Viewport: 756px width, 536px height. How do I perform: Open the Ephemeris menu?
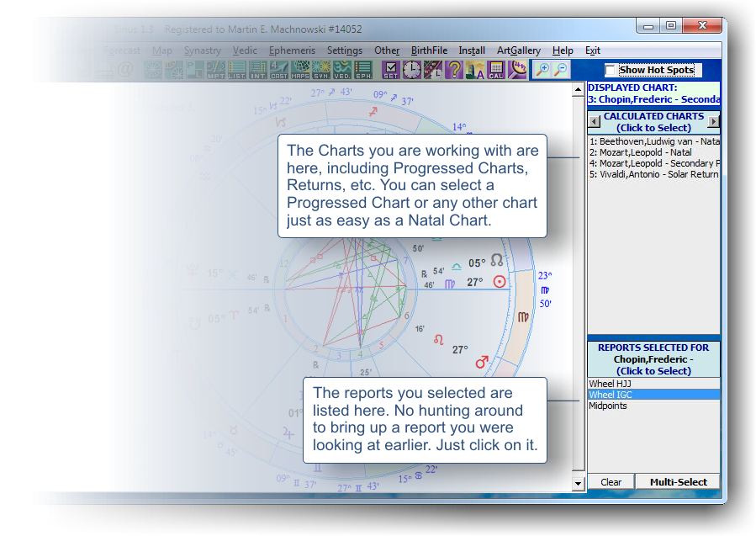pos(292,50)
